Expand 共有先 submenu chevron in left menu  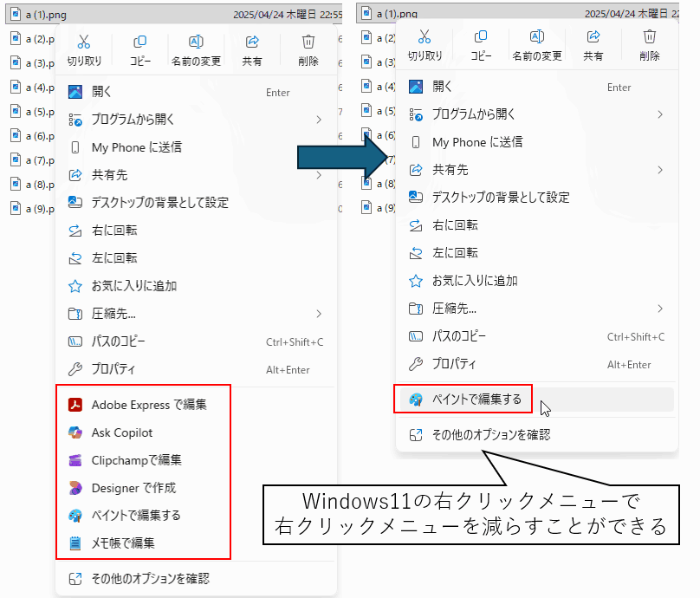point(319,175)
